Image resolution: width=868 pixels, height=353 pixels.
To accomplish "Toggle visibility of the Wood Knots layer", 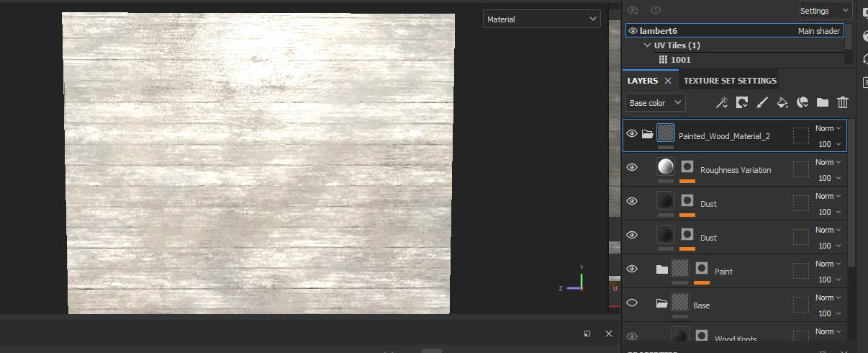I will 632,336.
